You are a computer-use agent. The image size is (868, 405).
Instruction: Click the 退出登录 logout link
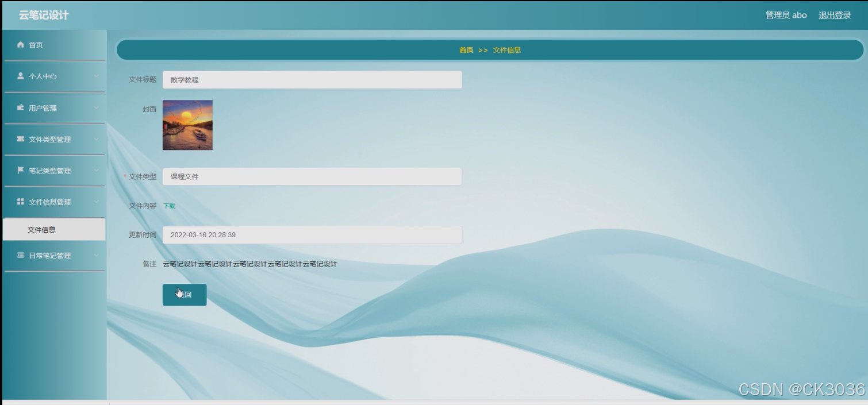(x=835, y=16)
